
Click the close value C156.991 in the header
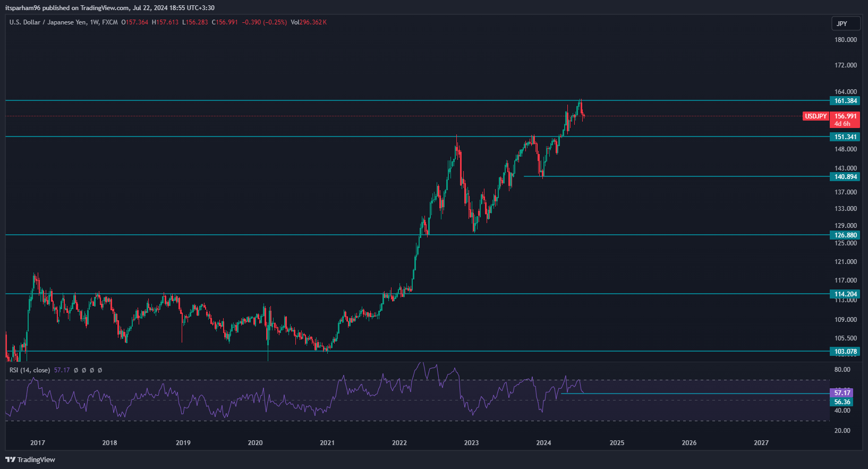[x=225, y=22]
